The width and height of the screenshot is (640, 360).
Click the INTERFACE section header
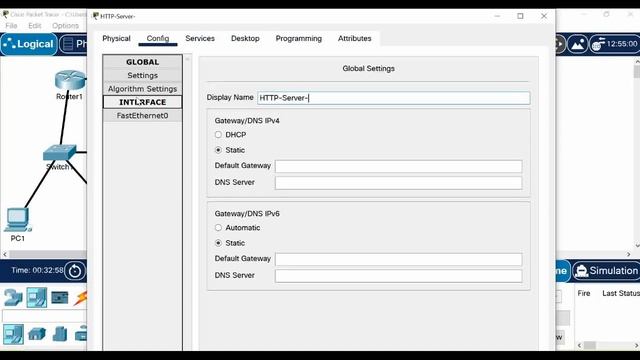[142, 102]
